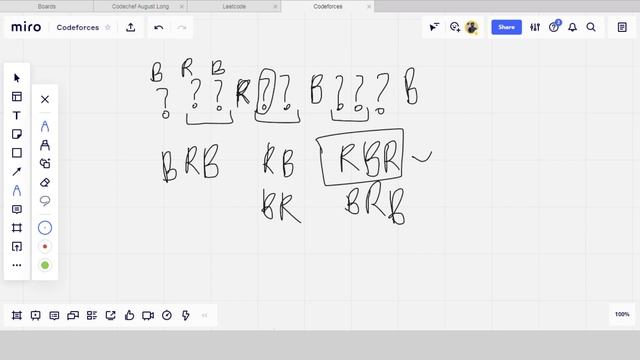Pick the green pen color
This screenshot has height=360, width=640.
point(45,265)
